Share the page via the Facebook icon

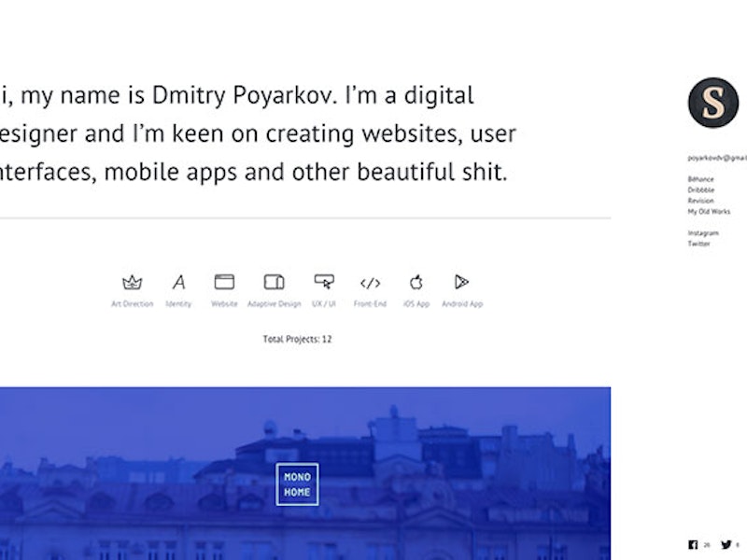click(x=693, y=542)
